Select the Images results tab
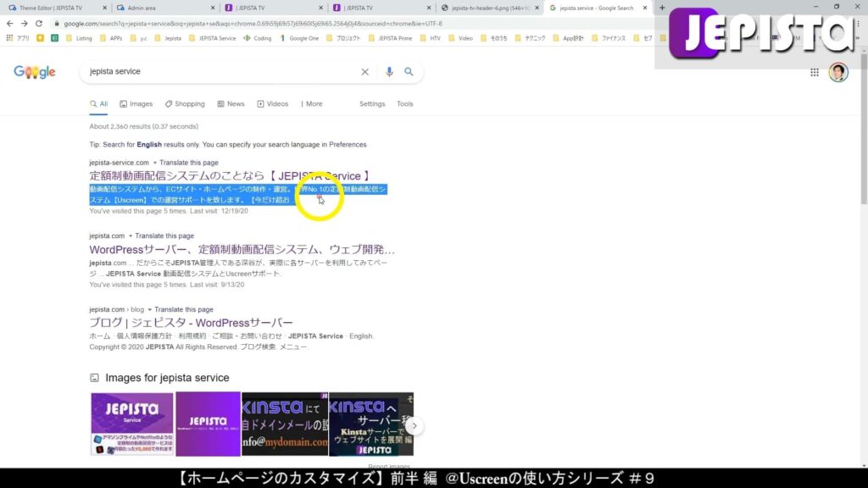This screenshot has height=488, width=868. click(x=136, y=104)
